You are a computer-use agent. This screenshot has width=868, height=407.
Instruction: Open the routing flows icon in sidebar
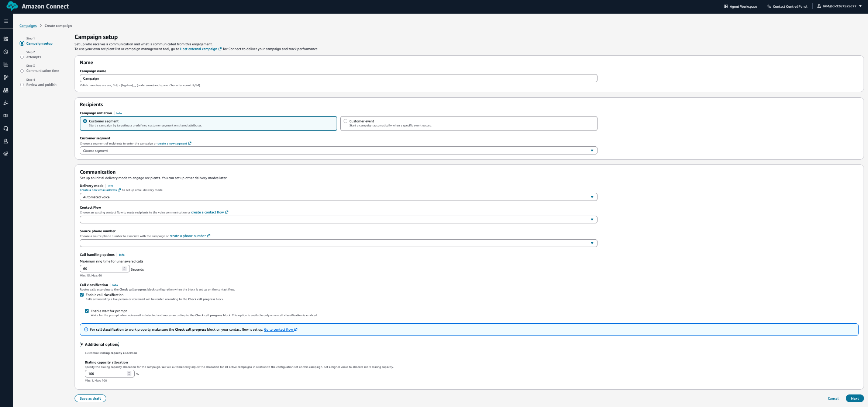(x=6, y=77)
